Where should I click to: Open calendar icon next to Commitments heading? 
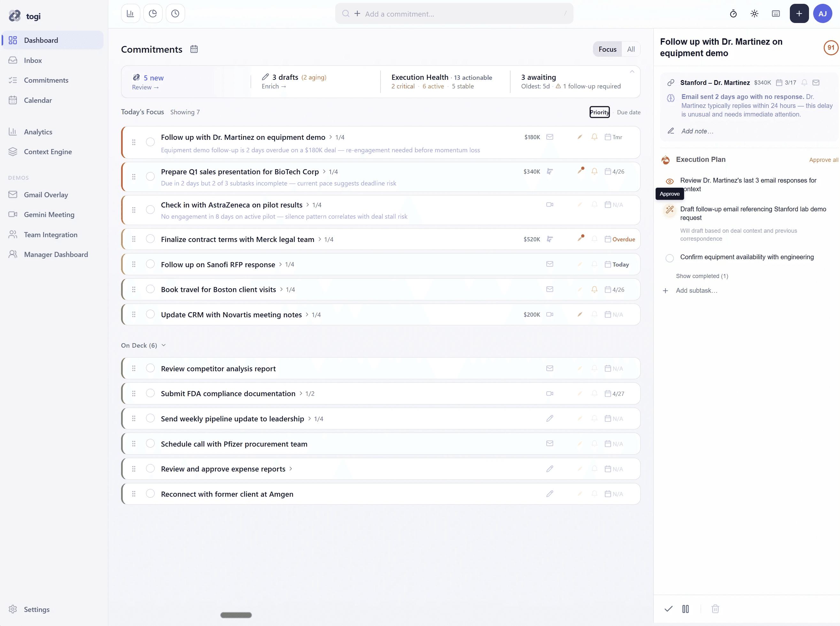pos(194,49)
